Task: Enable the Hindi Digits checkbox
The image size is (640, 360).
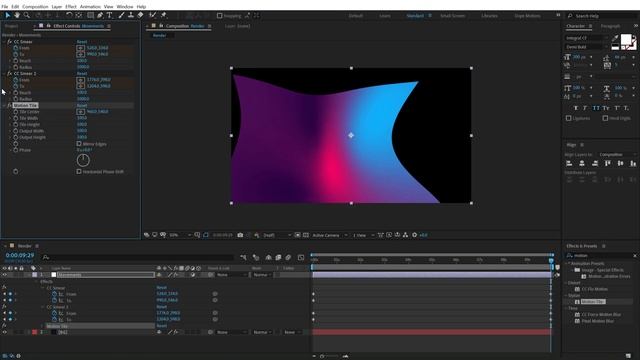Action: point(605,118)
